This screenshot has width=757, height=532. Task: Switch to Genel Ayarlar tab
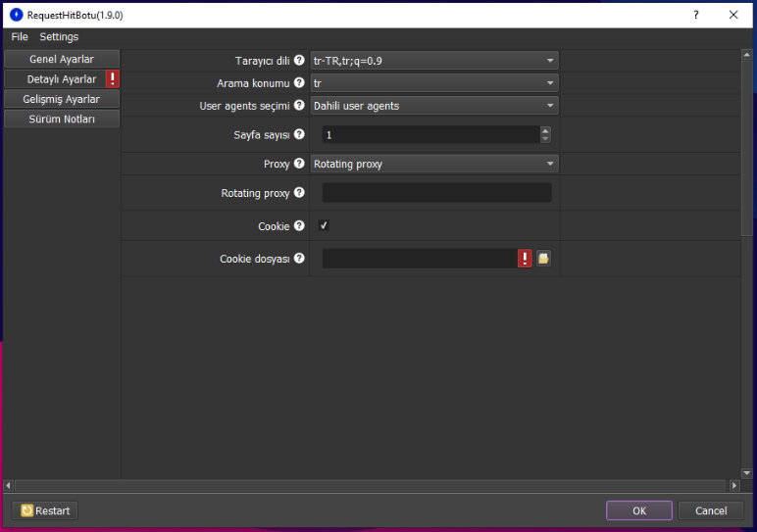click(x=62, y=60)
